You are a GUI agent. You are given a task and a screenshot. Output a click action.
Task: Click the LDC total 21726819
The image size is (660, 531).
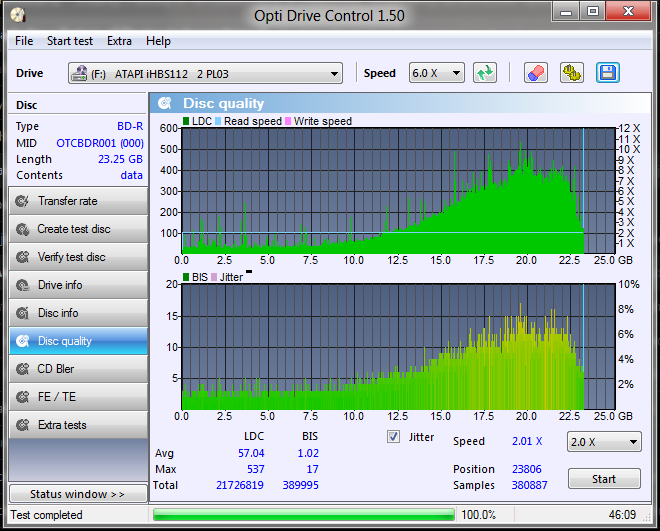click(x=240, y=485)
